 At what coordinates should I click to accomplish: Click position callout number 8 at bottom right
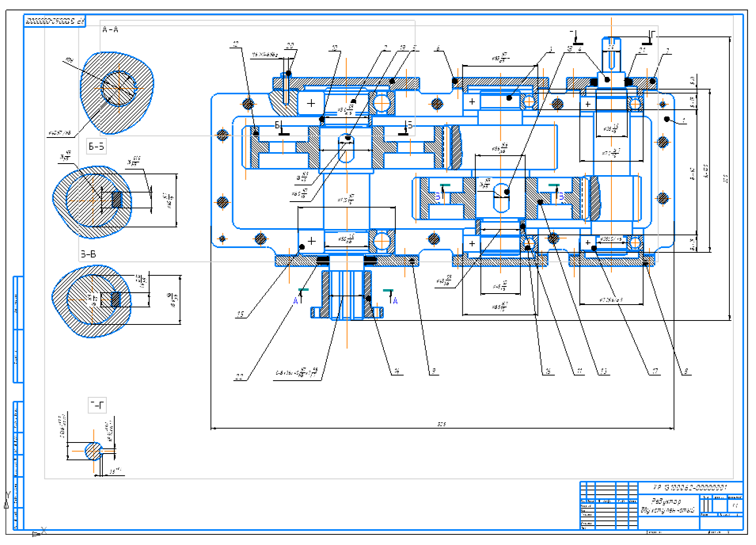click(686, 372)
